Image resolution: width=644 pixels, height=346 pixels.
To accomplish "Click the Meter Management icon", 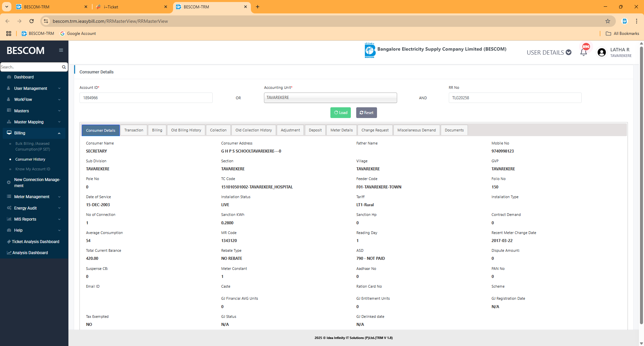I will pos(9,196).
